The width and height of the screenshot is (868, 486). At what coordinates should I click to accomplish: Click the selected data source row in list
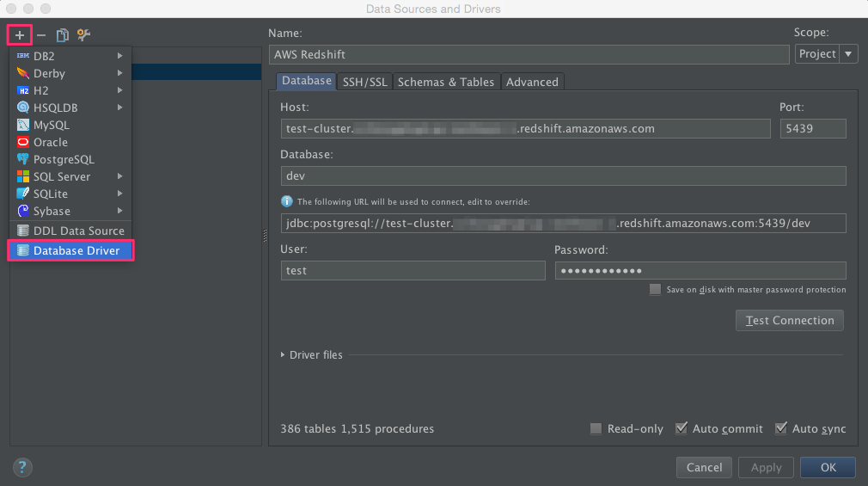(196, 72)
